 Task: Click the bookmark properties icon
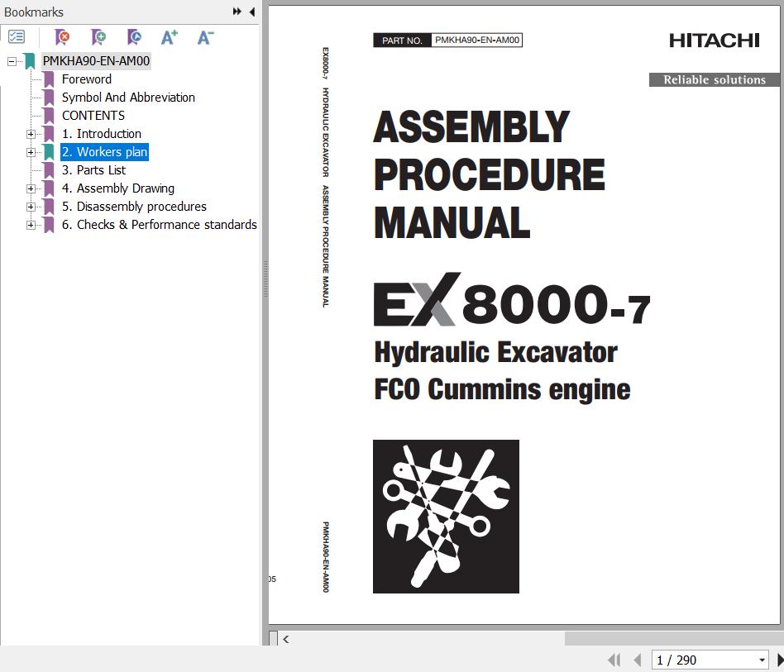click(x=133, y=37)
